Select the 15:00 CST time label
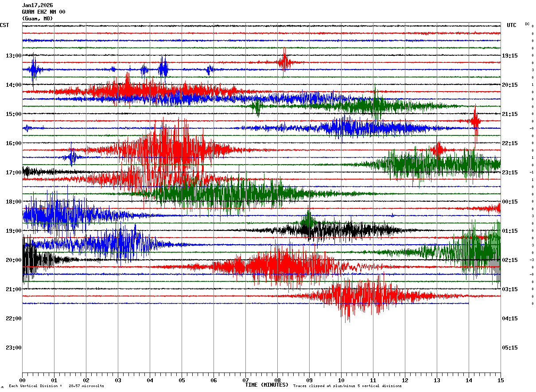Screen dimensions: 536x392 click(13, 114)
